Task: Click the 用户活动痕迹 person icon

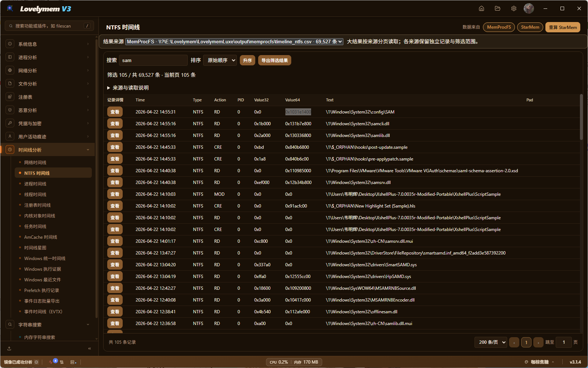Action: click(x=10, y=137)
